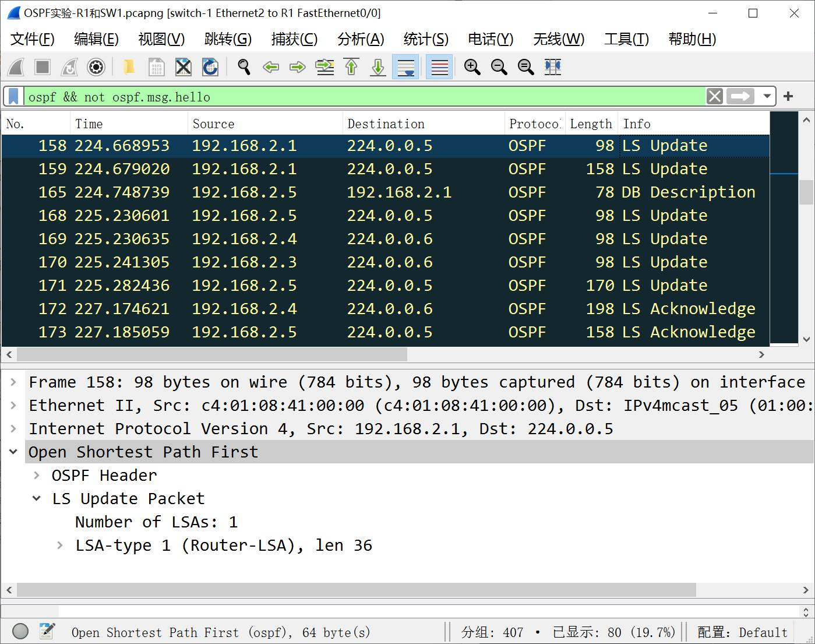This screenshot has width=815, height=644.
Task: Click the zoom in magnifier icon
Action: click(x=472, y=68)
